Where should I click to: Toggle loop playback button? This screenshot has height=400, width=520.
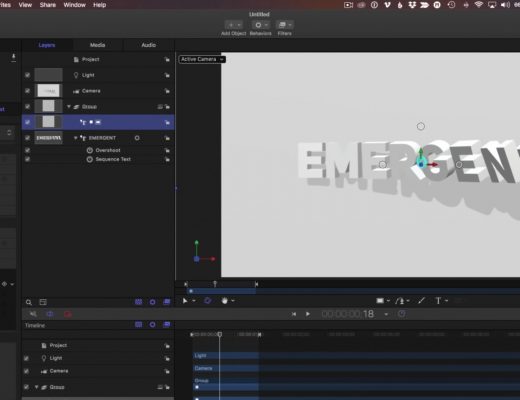[x=50, y=314]
